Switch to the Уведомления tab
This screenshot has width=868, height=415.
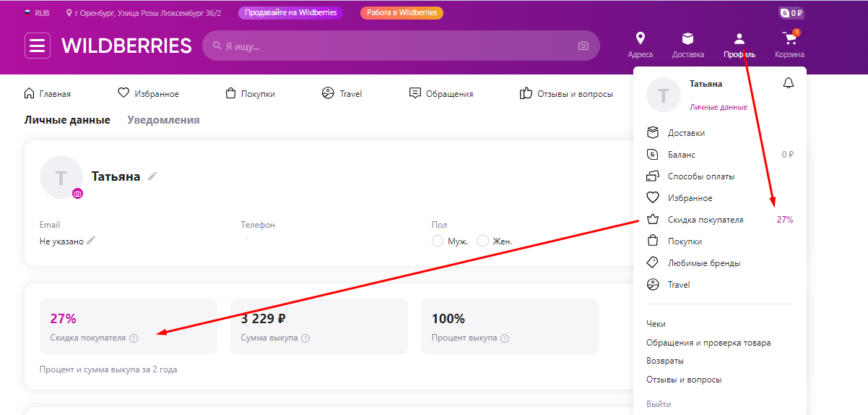(x=163, y=120)
